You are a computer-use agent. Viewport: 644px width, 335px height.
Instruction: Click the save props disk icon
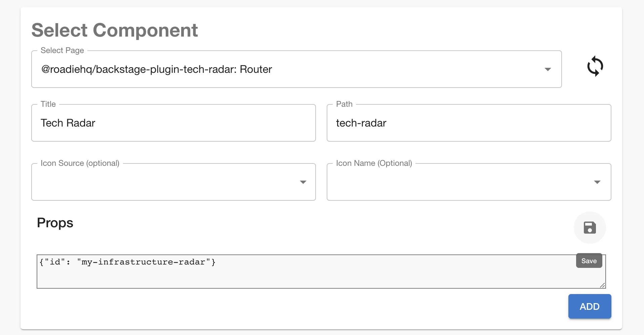(x=589, y=228)
